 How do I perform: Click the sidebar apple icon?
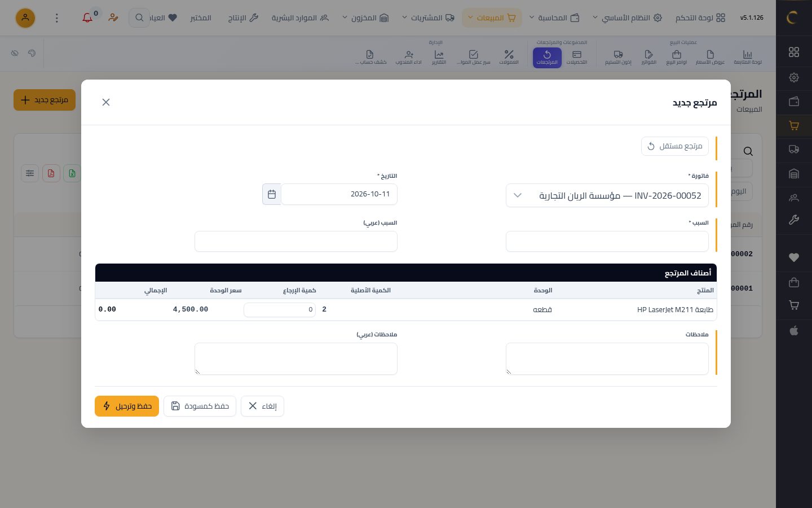click(x=794, y=330)
